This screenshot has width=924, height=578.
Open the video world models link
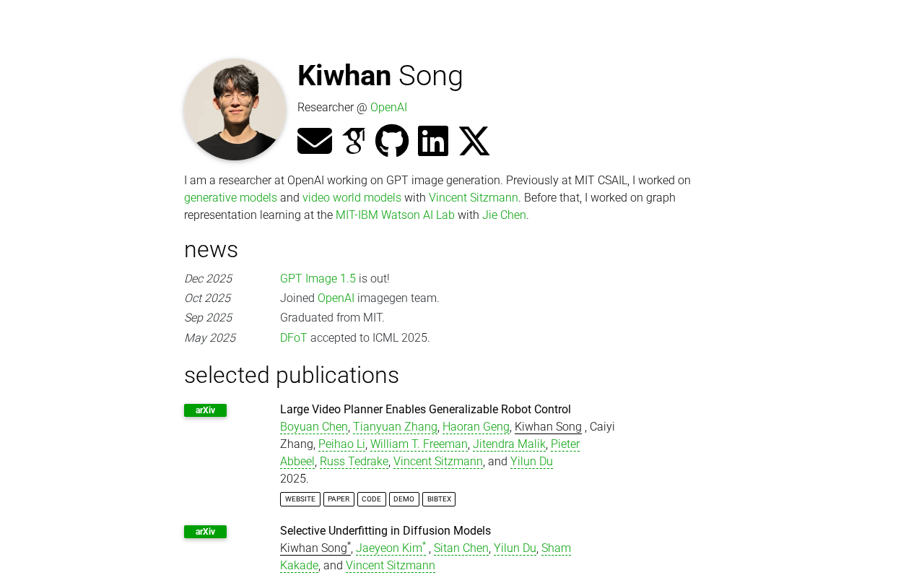(352, 198)
